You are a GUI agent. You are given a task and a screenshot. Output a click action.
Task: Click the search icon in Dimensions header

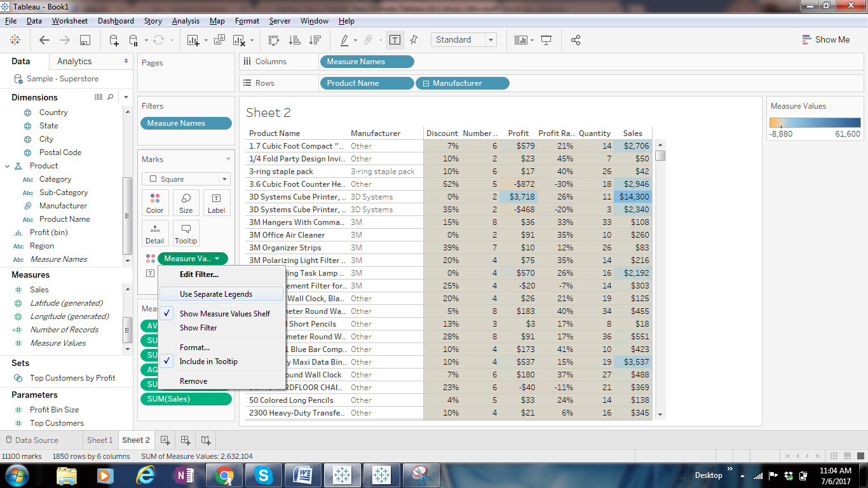tap(111, 97)
